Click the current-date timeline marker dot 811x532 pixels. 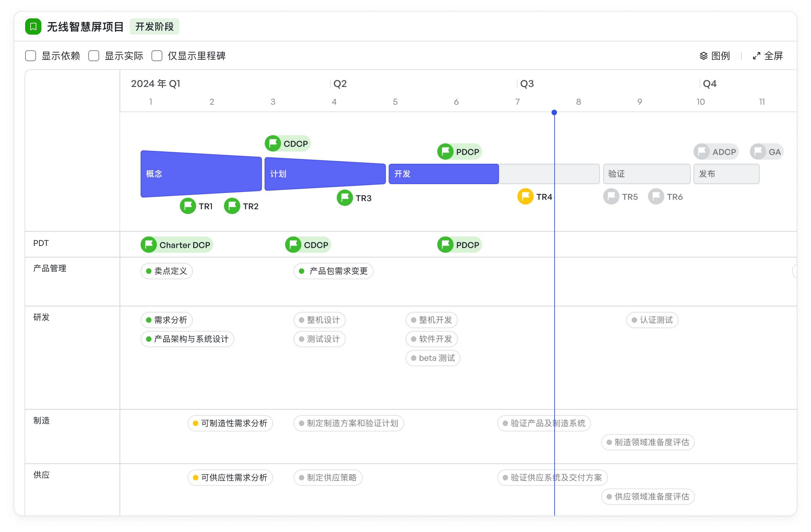(554, 112)
